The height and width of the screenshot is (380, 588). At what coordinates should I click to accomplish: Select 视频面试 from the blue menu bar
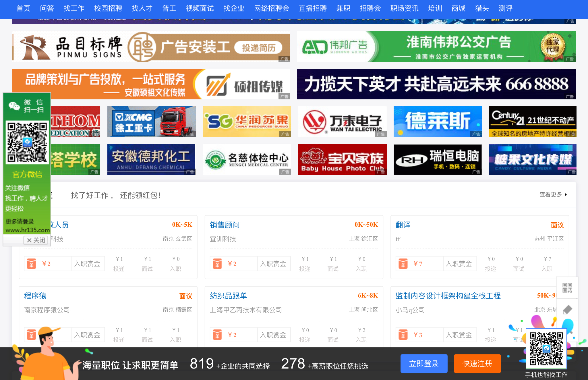200,8
